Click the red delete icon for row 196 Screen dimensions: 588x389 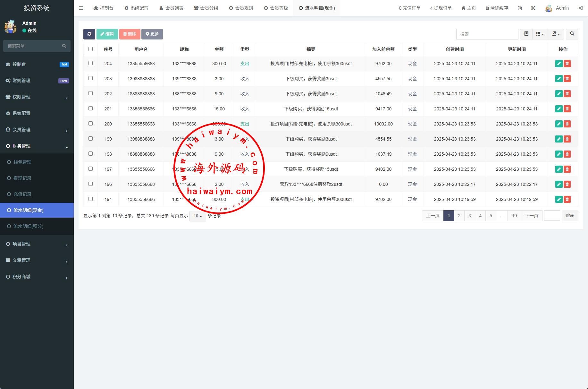(567, 184)
